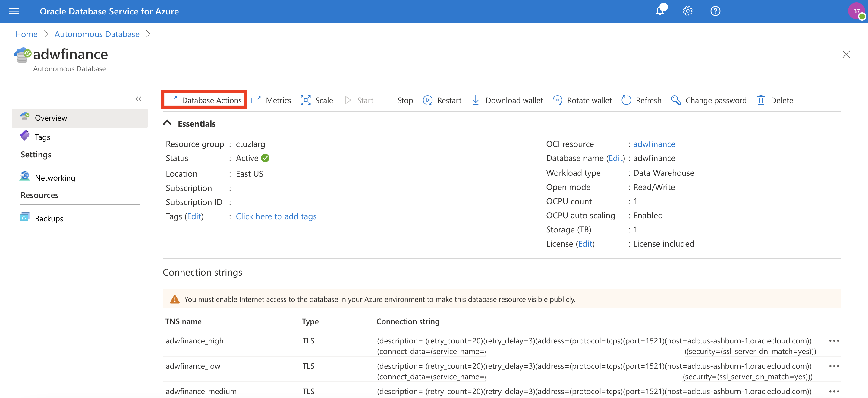Open the Backups section
This screenshot has height=398, width=868.
49,218
